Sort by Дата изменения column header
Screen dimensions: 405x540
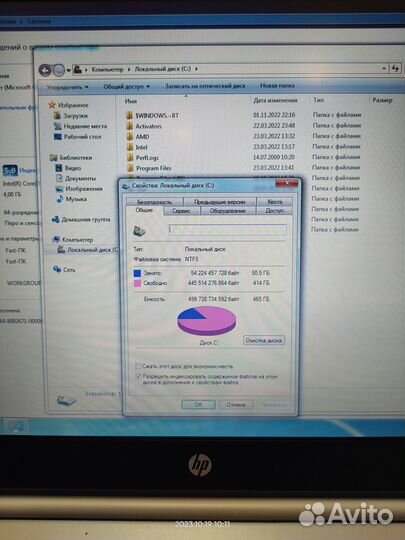click(275, 101)
